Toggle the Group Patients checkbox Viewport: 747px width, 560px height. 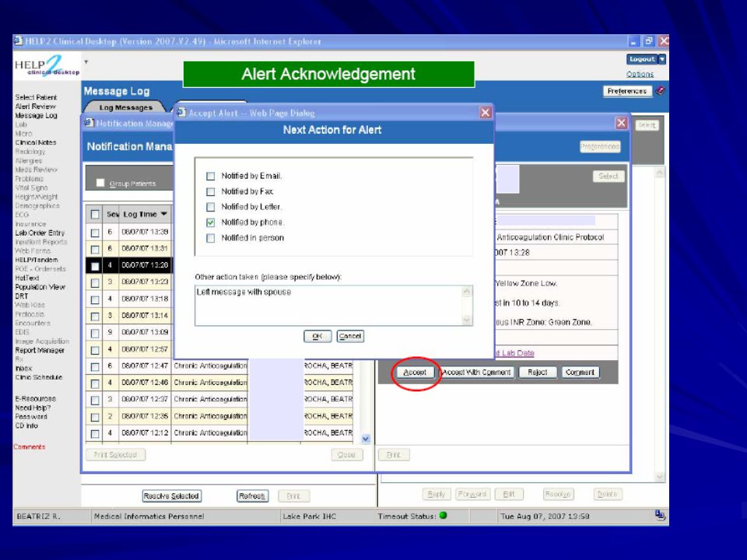tap(100, 183)
